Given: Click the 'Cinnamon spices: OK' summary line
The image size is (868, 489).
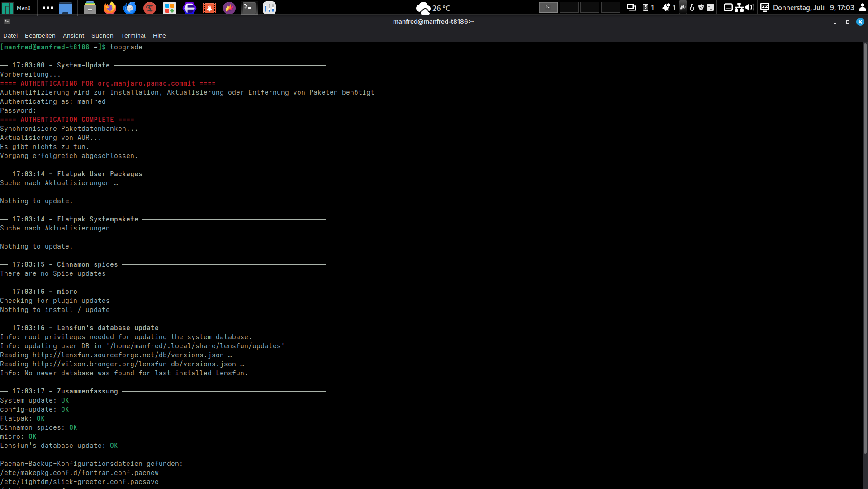Looking at the screenshot, I should click(38, 427).
